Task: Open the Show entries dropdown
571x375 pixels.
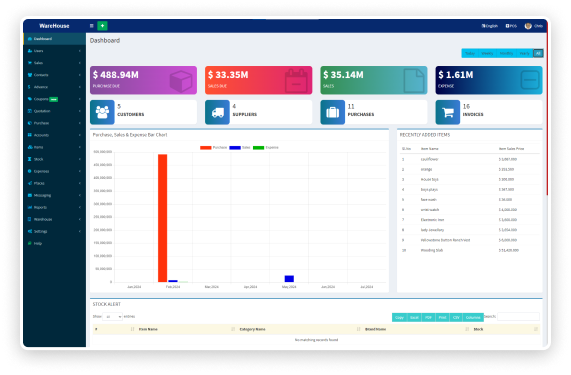Action: [112, 317]
